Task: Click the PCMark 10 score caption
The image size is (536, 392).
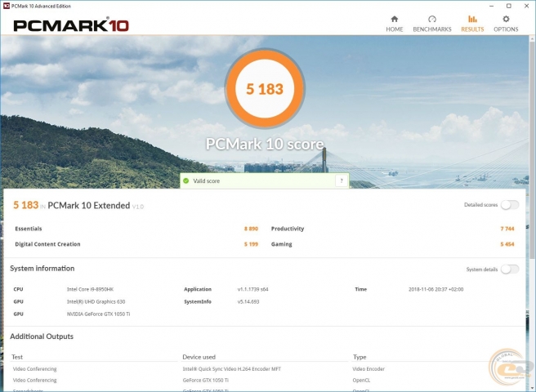Action: (x=265, y=144)
